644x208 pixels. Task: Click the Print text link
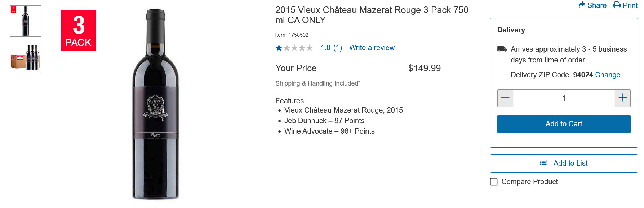630,5
